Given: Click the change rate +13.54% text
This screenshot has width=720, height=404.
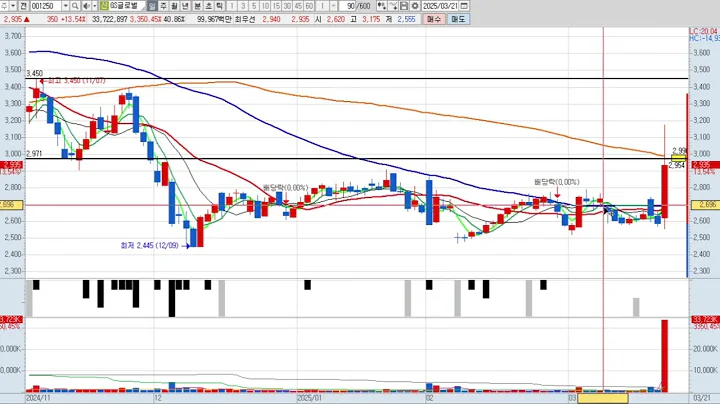Looking at the screenshot, I should pyautogui.click(x=73, y=19).
